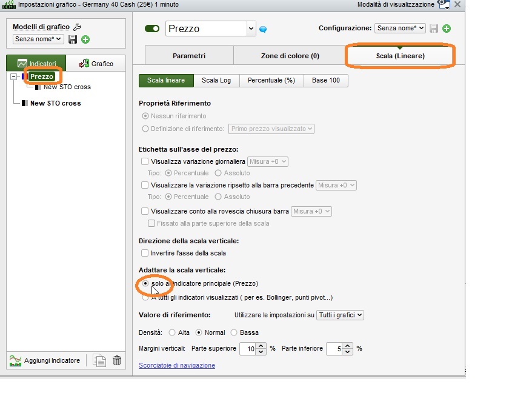Select Prezzo in the indicator tree
This screenshot has width=532, height=401.
[x=42, y=76]
